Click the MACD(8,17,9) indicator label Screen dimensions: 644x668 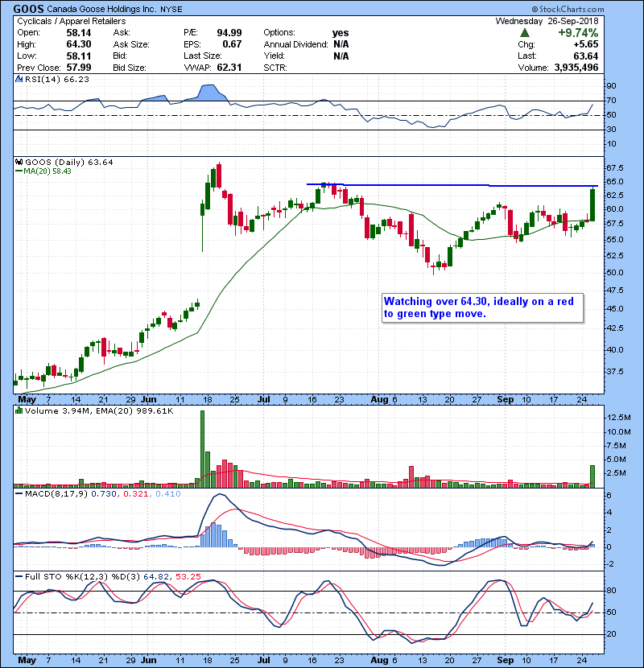click(56, 494)
